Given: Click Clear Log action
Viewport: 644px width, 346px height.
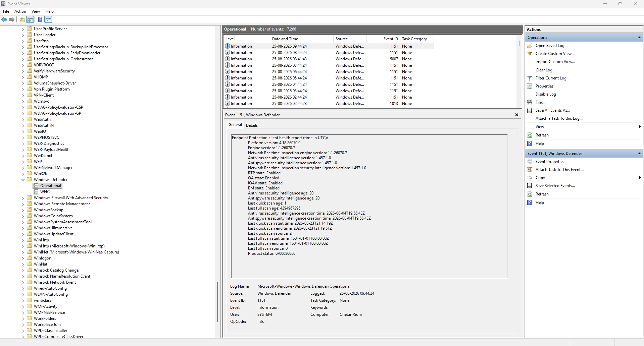Looking at the screenshot, I should [x=545, y=70].
